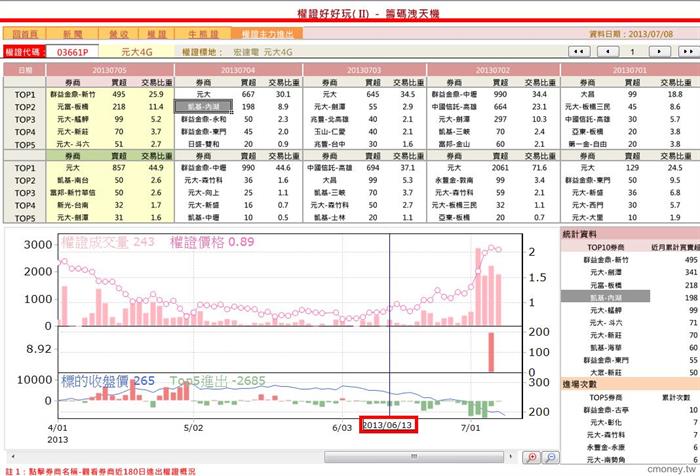Click the 20130701 date column header

(x=629, y=70)
